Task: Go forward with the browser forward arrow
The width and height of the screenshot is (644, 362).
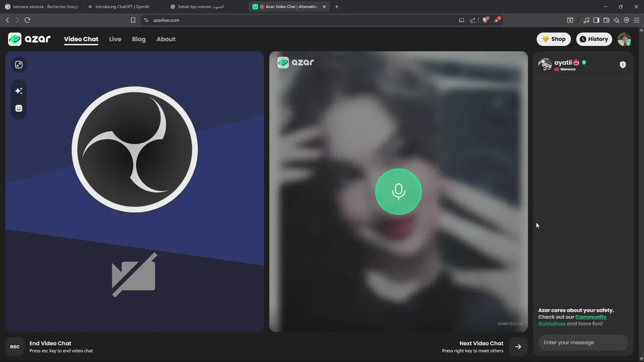Action: point(17,20)
